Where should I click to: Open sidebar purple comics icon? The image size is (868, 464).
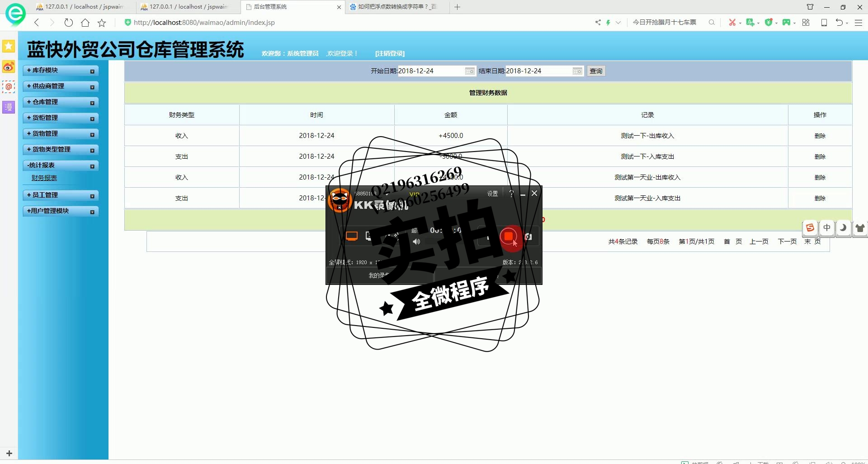coord(9,107)
